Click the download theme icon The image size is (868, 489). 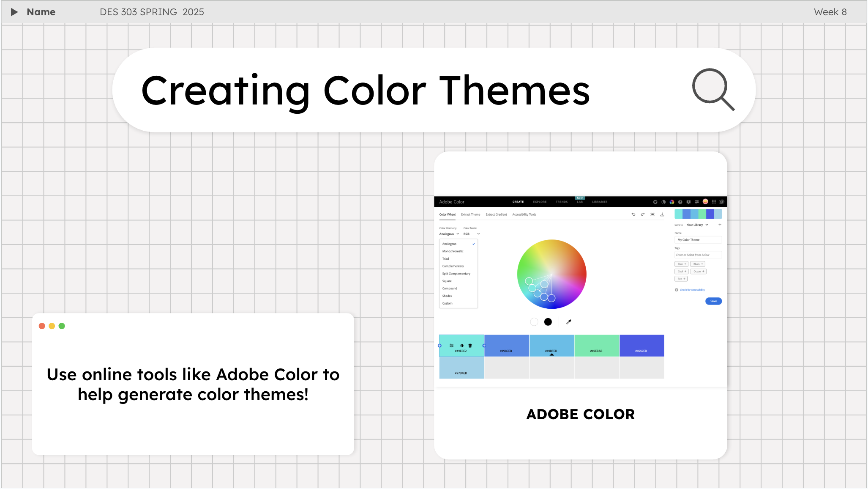[662, 214]
